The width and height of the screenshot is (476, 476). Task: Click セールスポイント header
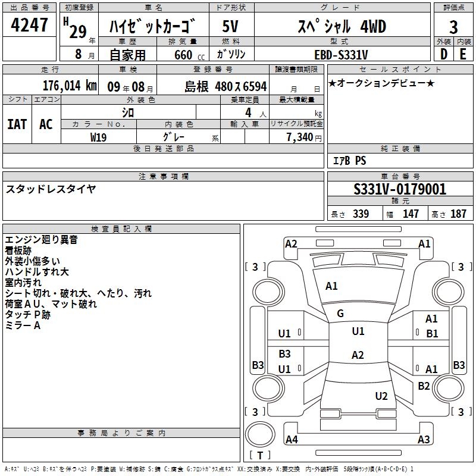(x=400, y=70)
